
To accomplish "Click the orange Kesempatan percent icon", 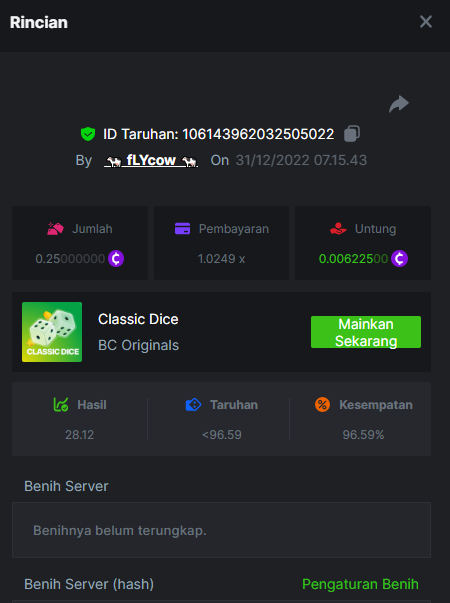I will [322, 405].
